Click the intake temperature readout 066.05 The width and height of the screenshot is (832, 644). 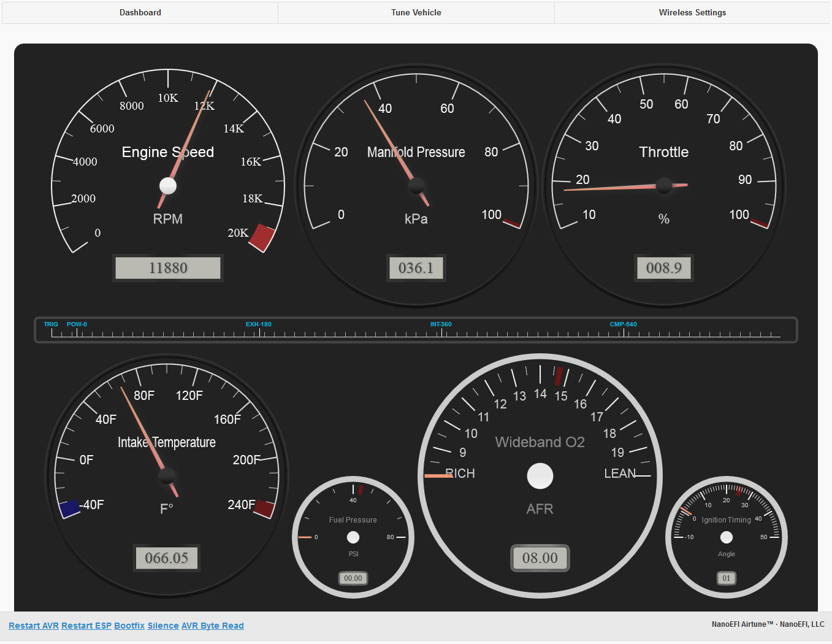(167, 558)
